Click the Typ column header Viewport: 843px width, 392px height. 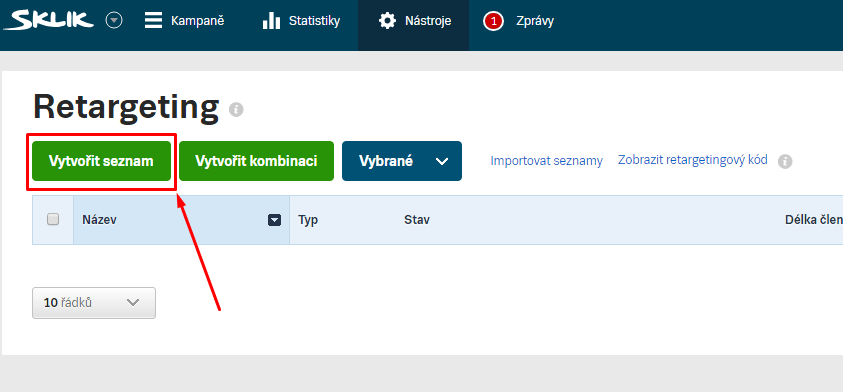308,220
